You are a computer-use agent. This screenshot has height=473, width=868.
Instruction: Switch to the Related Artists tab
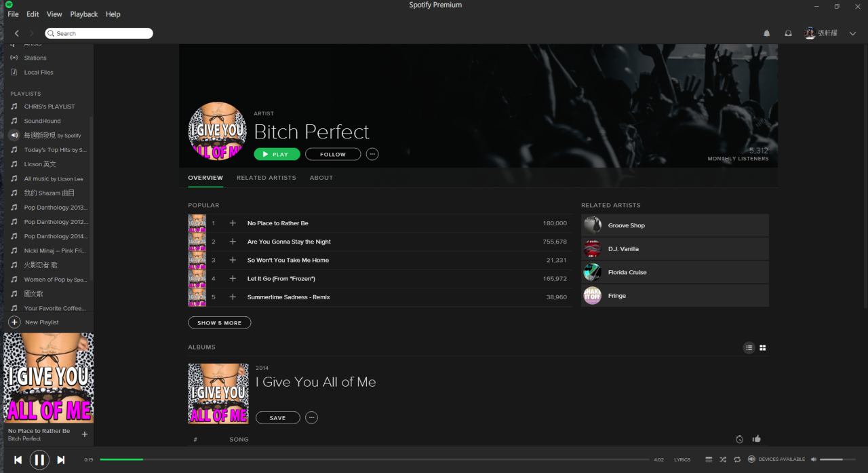click(267, 178)
